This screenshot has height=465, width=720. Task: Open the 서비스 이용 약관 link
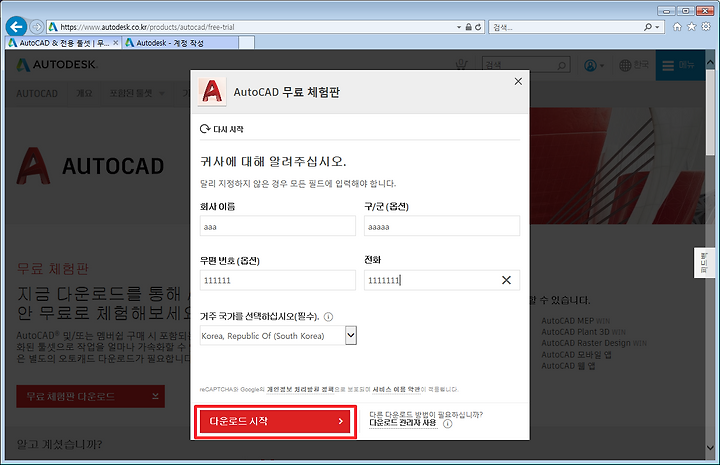[396, 389]
